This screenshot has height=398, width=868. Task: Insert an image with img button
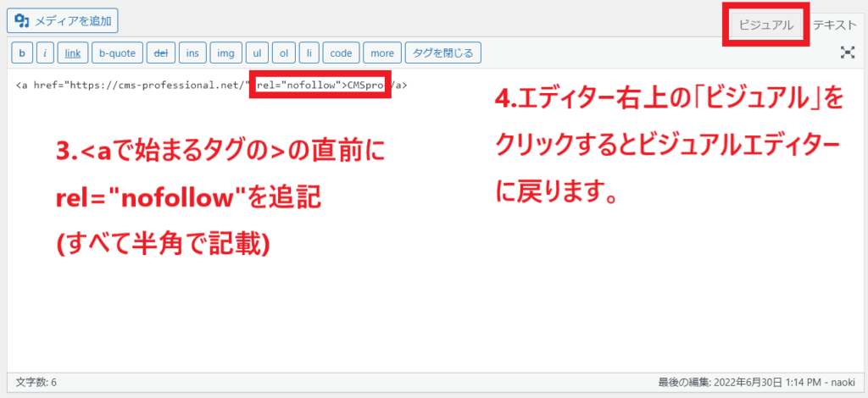tap(225, 53)
